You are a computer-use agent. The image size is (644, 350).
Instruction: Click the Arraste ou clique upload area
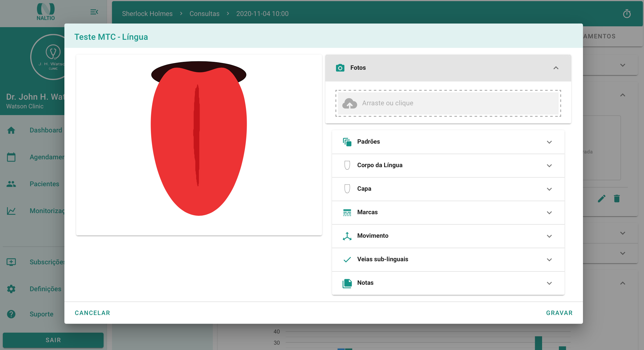(448, 103)
